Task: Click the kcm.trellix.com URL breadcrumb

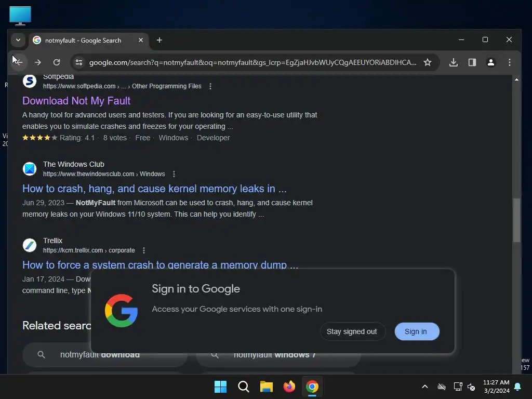Action: (89, 250)
